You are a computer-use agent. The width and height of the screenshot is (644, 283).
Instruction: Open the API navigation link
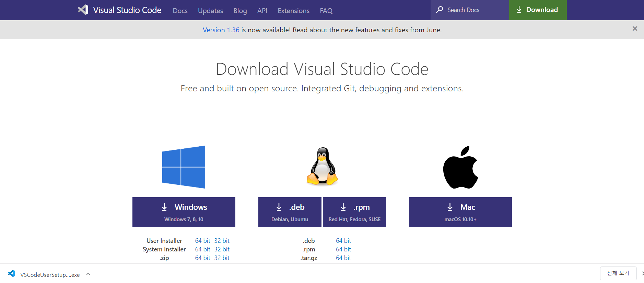(x=262, y=11)
